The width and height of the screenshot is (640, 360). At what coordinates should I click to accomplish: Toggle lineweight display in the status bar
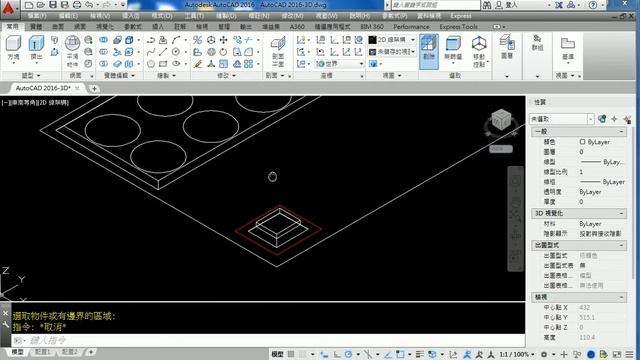pos(420,354)
